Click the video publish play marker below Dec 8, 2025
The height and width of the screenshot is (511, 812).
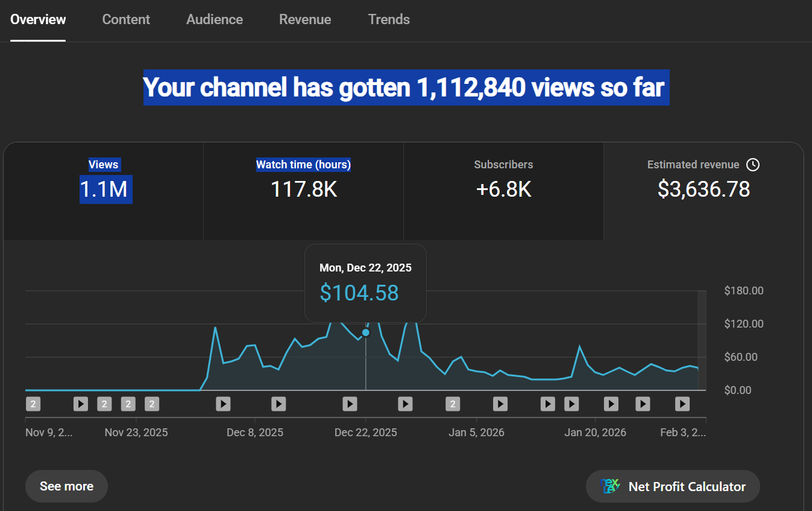[279, 404]
